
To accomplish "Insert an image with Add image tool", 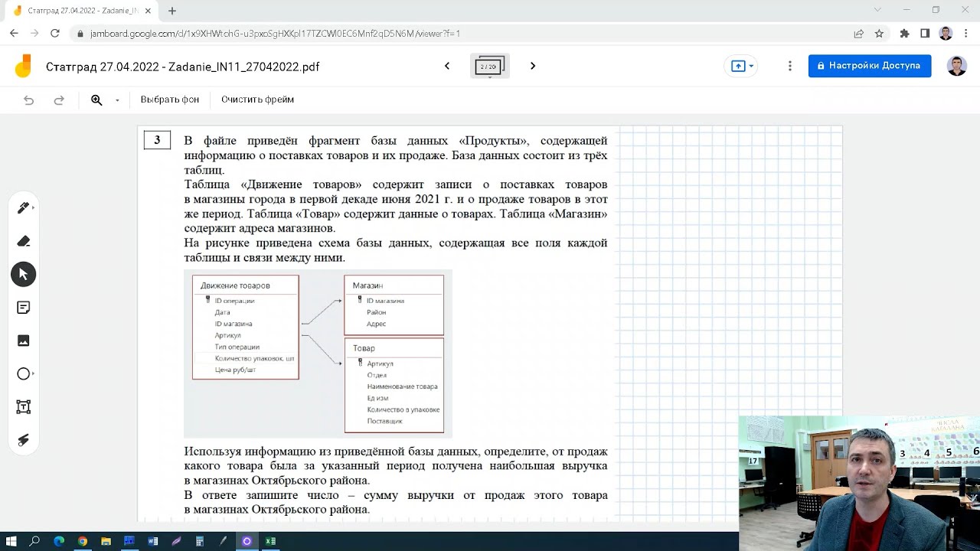I will click(23, 341).
